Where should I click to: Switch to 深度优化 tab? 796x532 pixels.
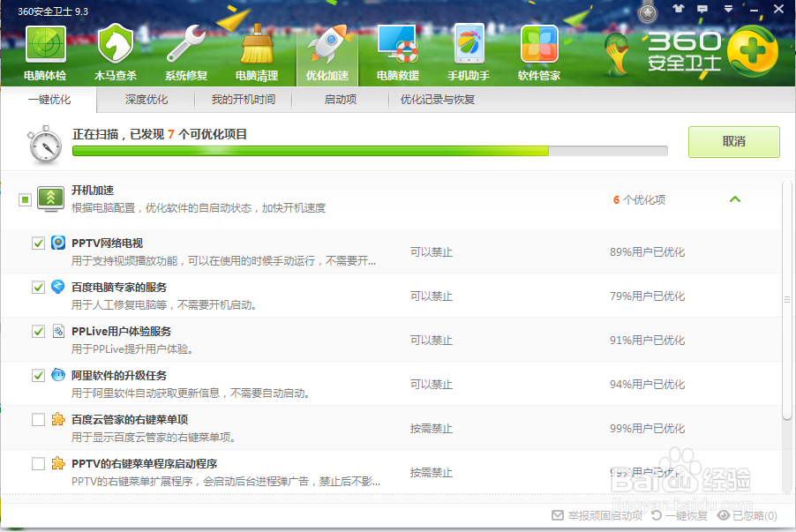coord(146,100)
